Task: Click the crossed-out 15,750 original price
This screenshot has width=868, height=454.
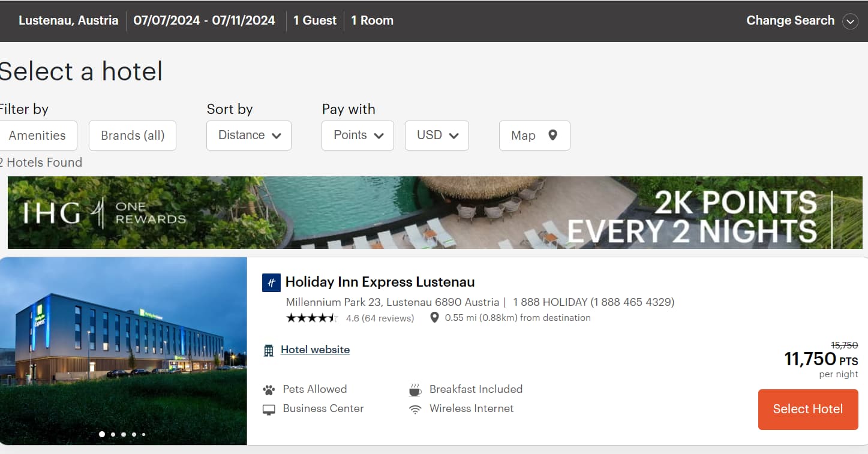Action: click(x=844, y=345)
